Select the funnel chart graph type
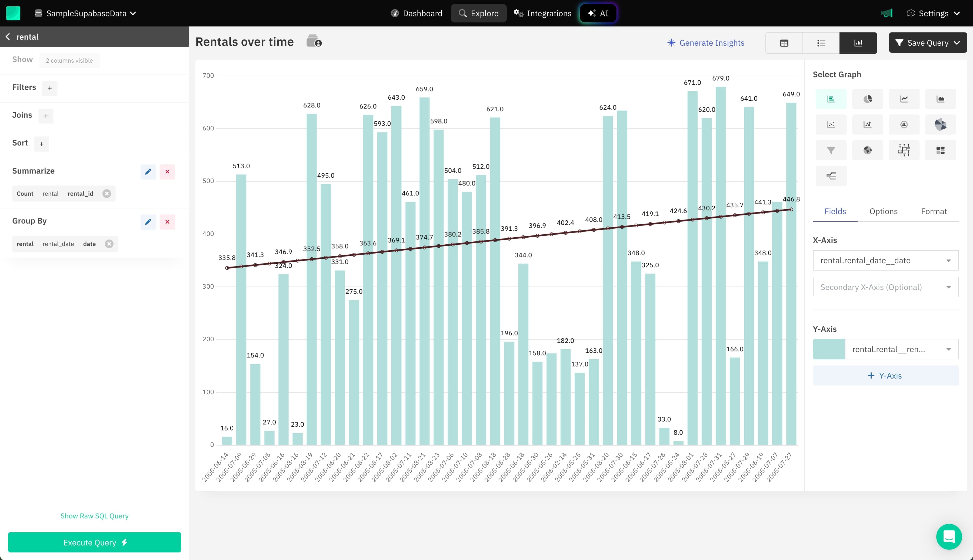Screen dimensions: 973x560 (831, 150)
